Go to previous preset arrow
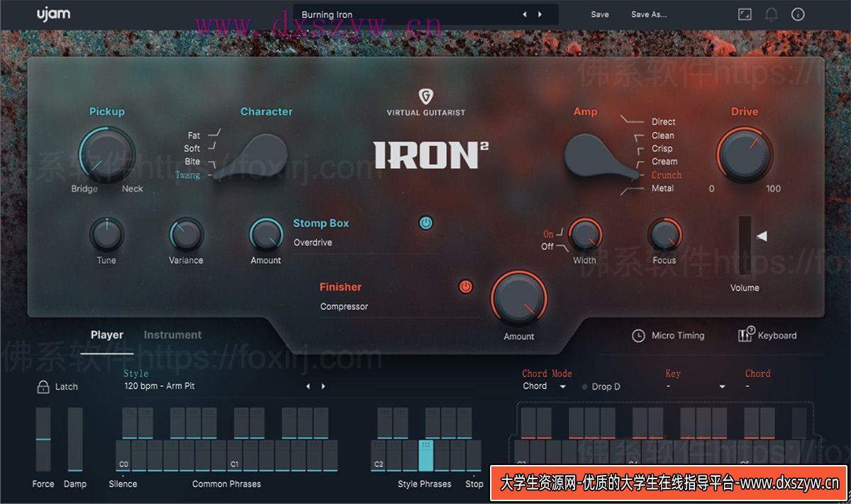Viewport: 851px width, 504px height. pos(525,14)
